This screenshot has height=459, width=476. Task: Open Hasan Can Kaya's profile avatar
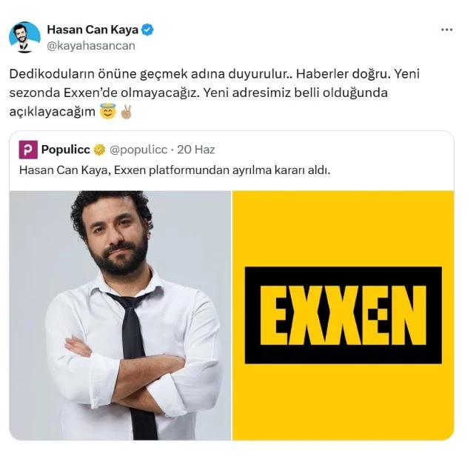tap(24, 38)
